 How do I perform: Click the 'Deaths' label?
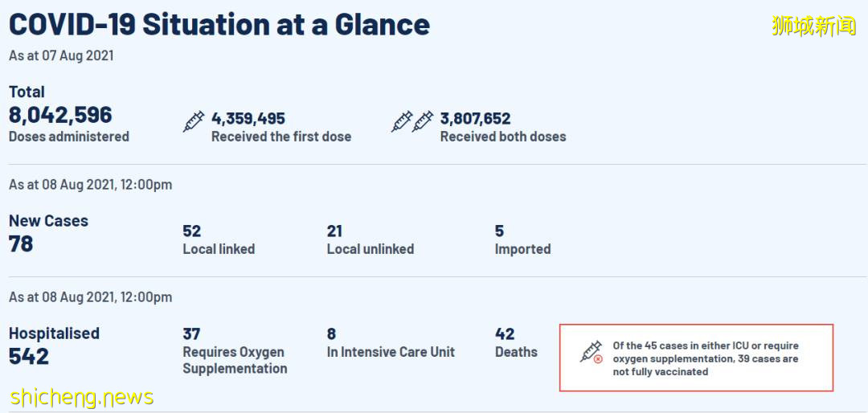tap(516, 352)
